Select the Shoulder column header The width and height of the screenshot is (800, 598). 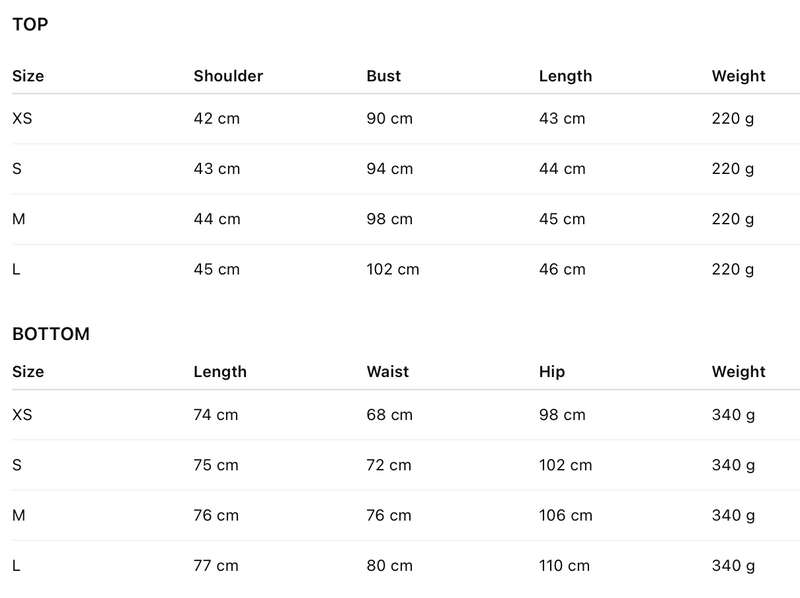228,76
